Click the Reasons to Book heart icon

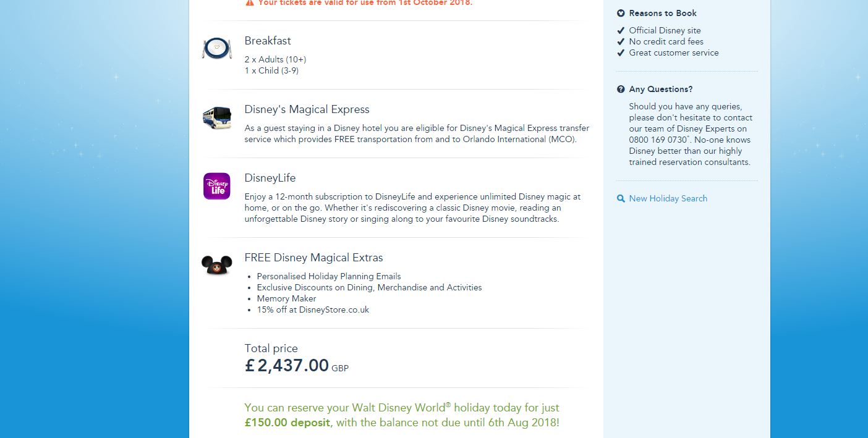(x=621, y=13)
